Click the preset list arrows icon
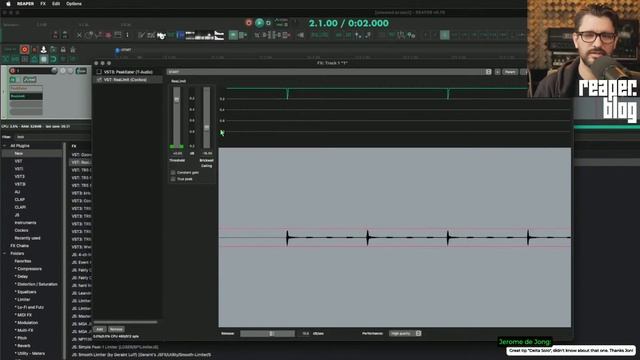Screen dimensions: 640x360 [489, 72]
